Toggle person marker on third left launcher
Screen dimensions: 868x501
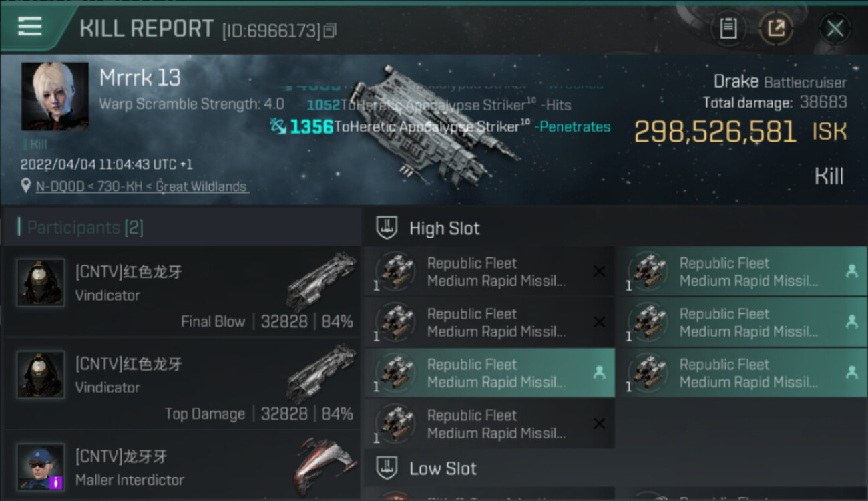coord(599,373)
